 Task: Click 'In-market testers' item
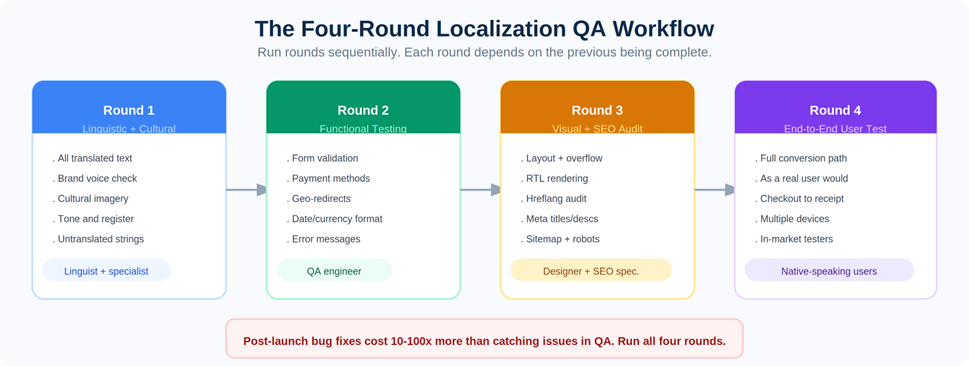coord(793,239)
